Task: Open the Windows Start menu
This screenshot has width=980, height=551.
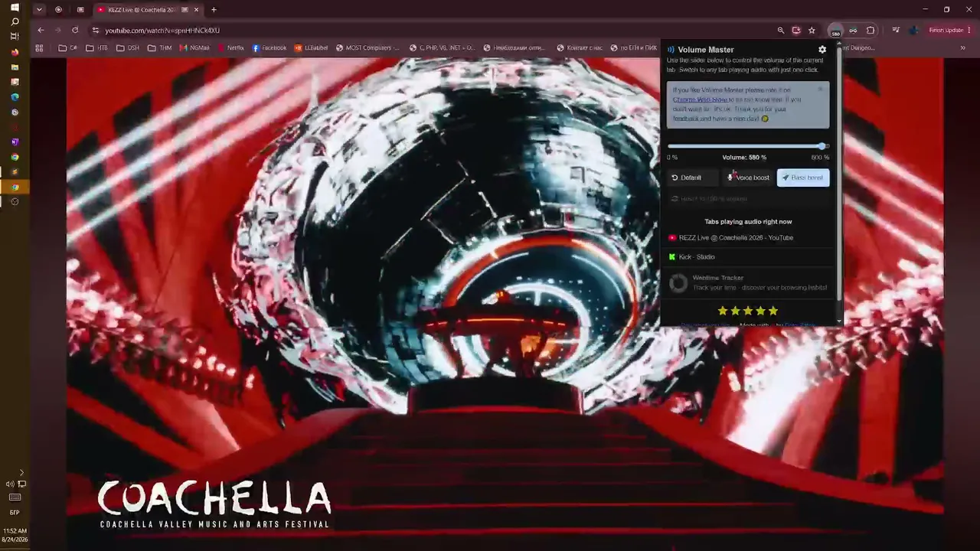Action: tap(15, 8)
